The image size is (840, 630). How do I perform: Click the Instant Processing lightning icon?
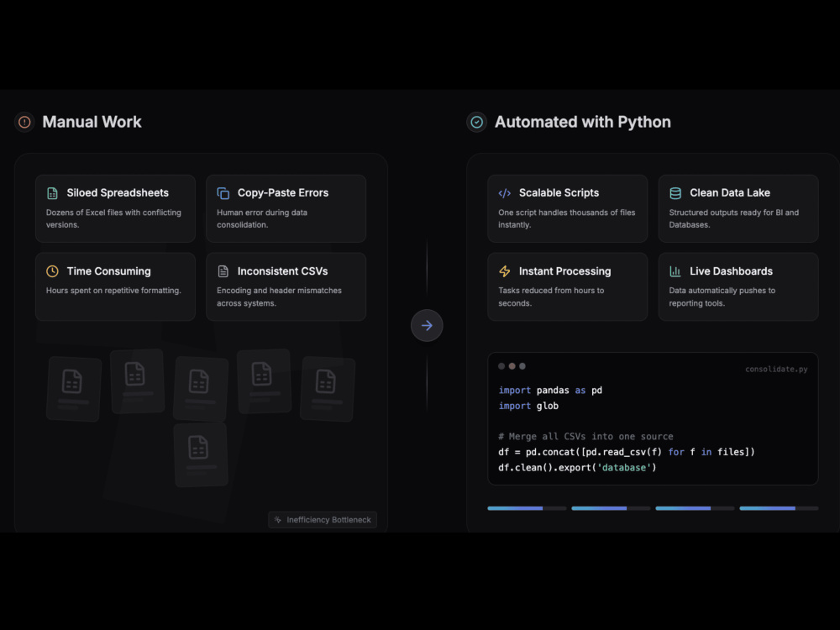tap(504, 271)
